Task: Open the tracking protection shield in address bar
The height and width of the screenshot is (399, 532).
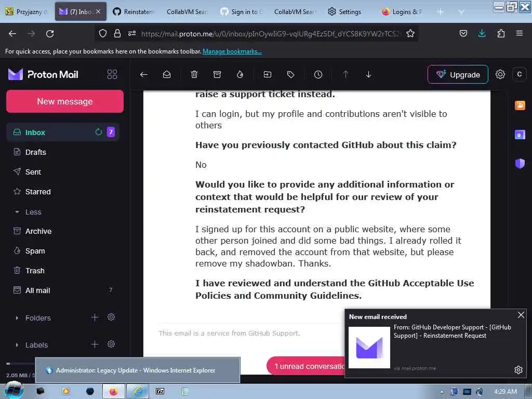Action: coord(103,33)
